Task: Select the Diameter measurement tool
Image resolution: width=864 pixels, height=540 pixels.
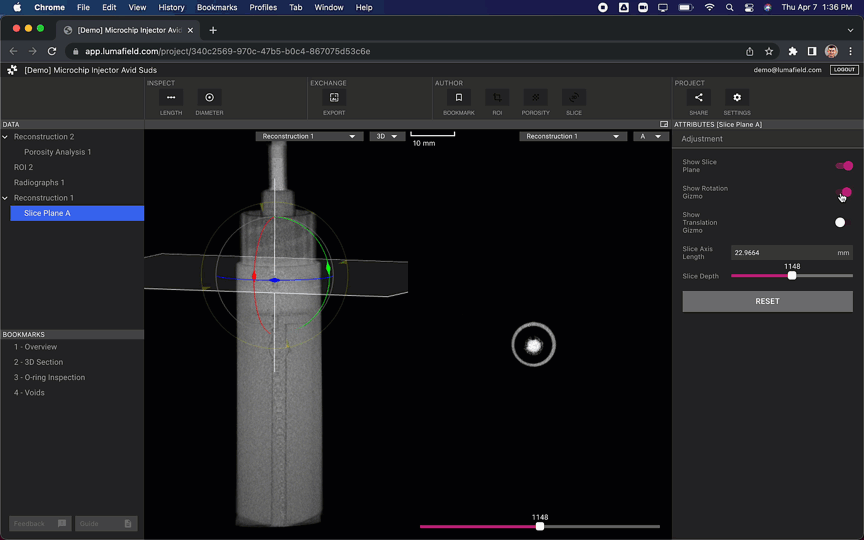Action: click(209, 98)
